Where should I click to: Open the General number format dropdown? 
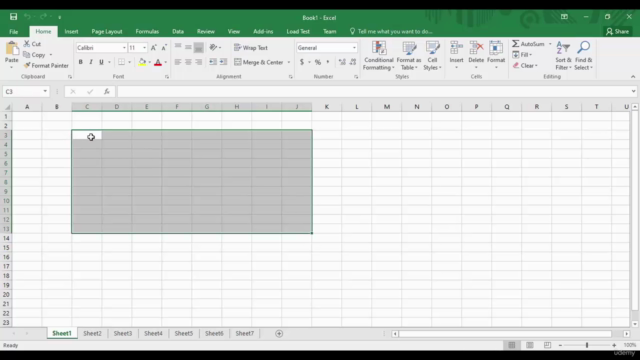tap(354, 48)
